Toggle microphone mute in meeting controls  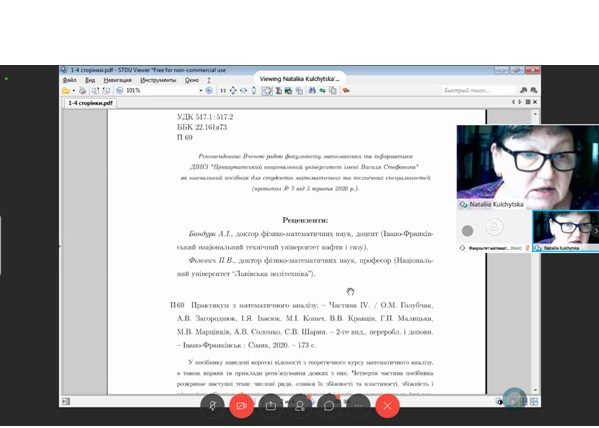tap(212, 406)
